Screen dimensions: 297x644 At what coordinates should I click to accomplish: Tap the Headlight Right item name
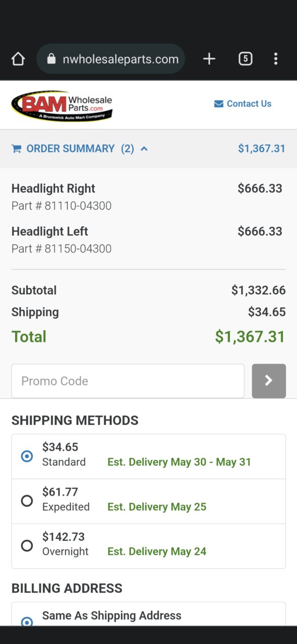coord(53,188)
